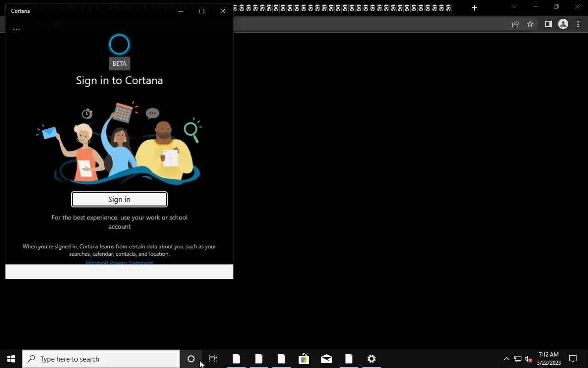Viewport: 588px width, 368px height.
Task: Open the Mail app on taskbar
Action: tap(327, 359)
